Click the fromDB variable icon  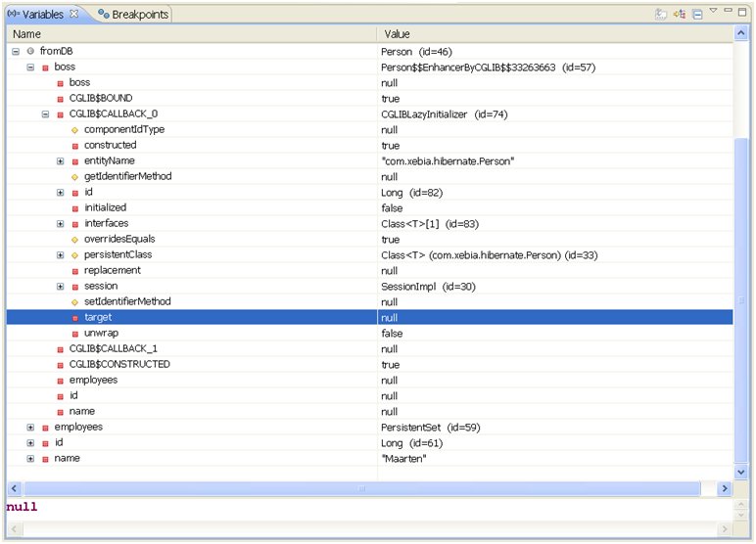coord(30,51)
